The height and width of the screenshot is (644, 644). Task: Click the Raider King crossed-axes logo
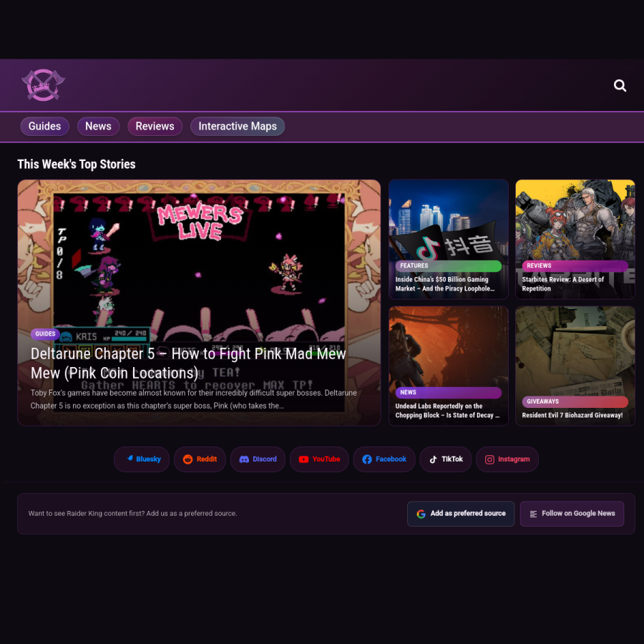43,85
